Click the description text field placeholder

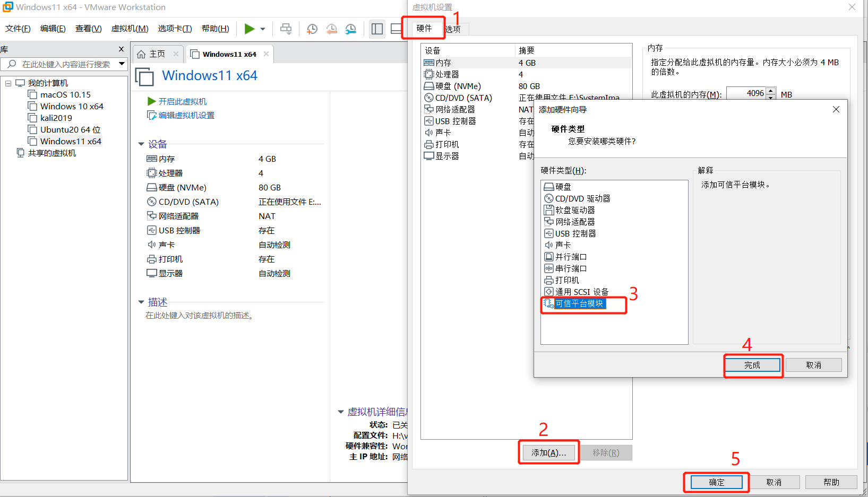(200, 316)
